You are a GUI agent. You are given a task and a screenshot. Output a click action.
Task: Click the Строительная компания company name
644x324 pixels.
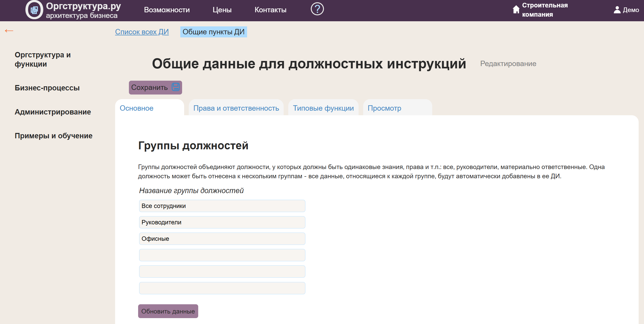pyautogui.click(x=545, y=10)
